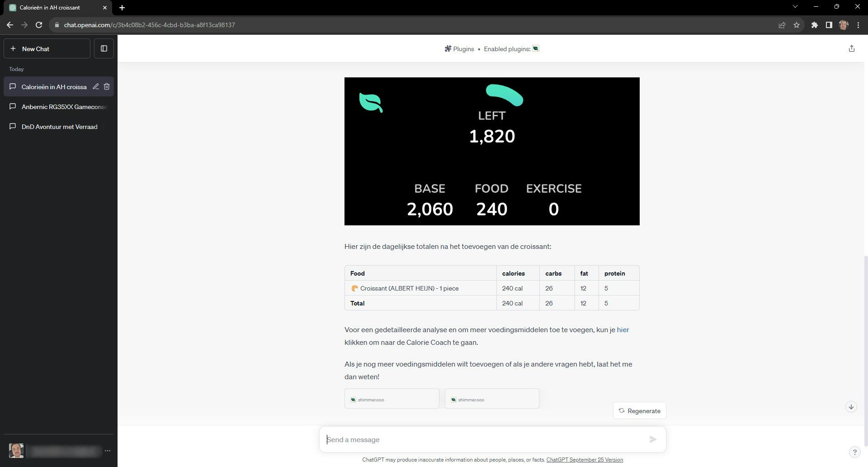868x467 pixels.
Task: Close the Calorieën in AH croissant tab
Action: click(x=105, y=8)
